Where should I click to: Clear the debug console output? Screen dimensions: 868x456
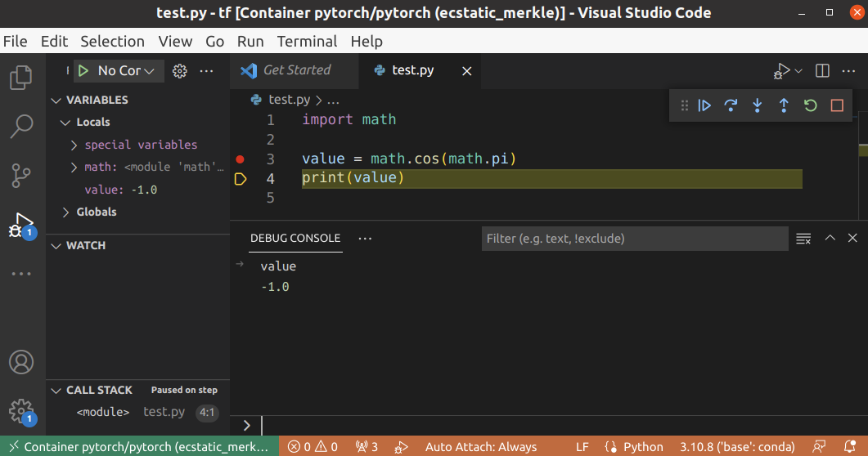click(x=803, y=239)
